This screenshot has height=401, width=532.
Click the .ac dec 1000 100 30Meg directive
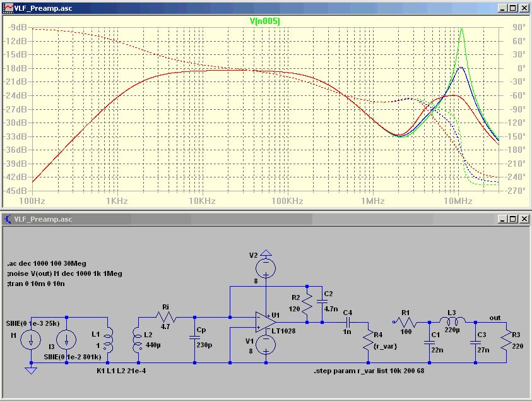click(47, 263)
